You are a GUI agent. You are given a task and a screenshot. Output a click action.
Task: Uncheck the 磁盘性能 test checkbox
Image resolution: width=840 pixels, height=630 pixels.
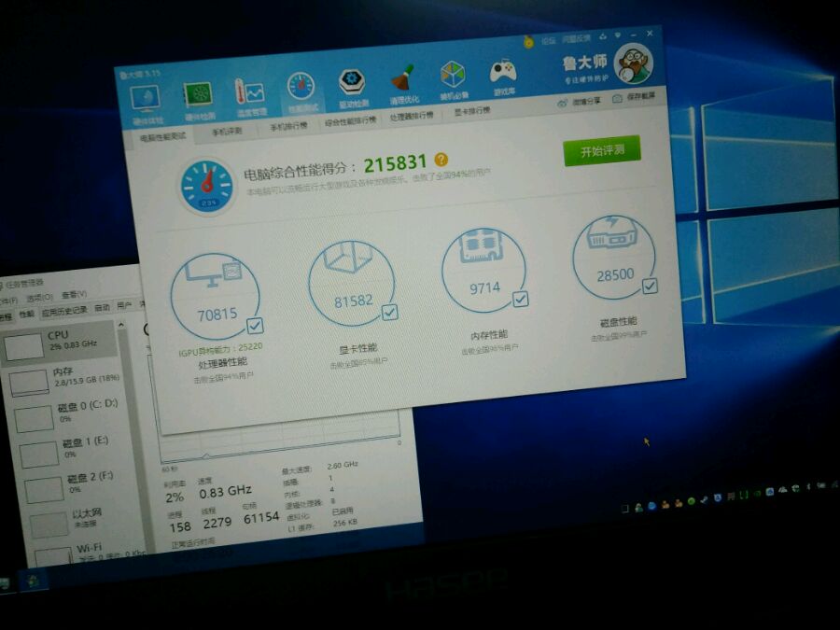[x=650, y=287]
